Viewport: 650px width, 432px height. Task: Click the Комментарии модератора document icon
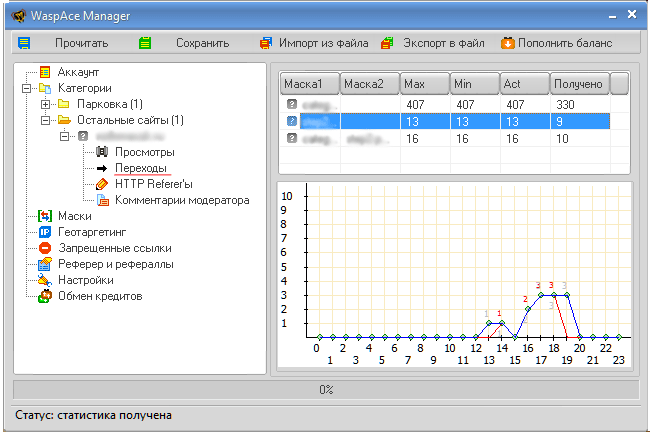[x=102, y=200]
